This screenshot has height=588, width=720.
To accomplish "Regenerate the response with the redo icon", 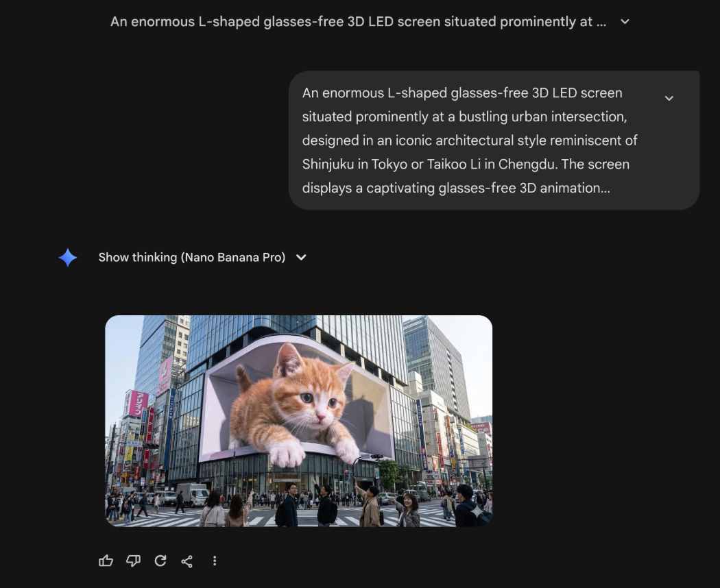I will tap(160, 561).
